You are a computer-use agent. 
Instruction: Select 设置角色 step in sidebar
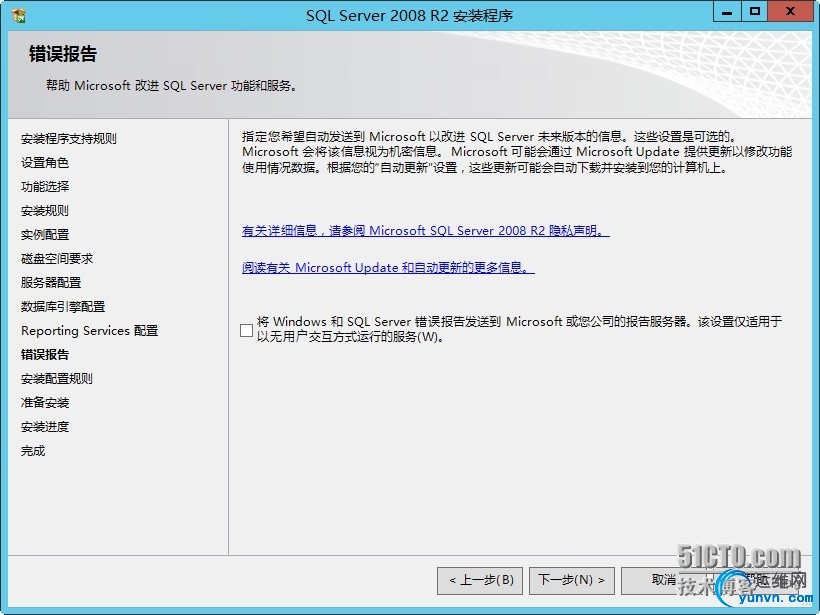click(44, 163)
